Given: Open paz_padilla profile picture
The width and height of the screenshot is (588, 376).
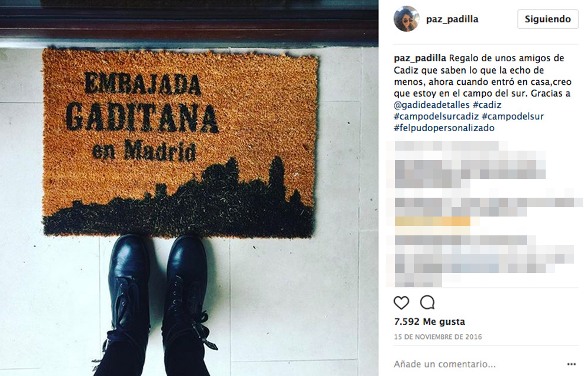Looking at the screenshot, I should [406, 19].
